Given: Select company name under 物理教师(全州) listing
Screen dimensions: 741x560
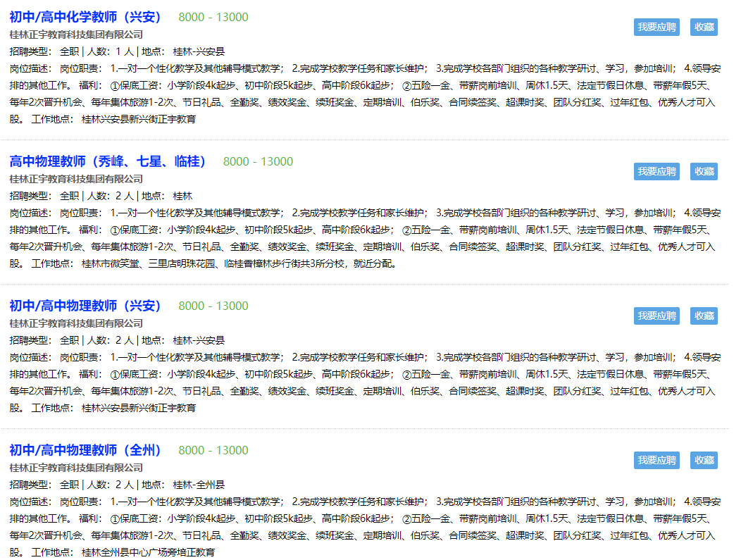Looking at the screenshot, I should (x=76, y=468).
